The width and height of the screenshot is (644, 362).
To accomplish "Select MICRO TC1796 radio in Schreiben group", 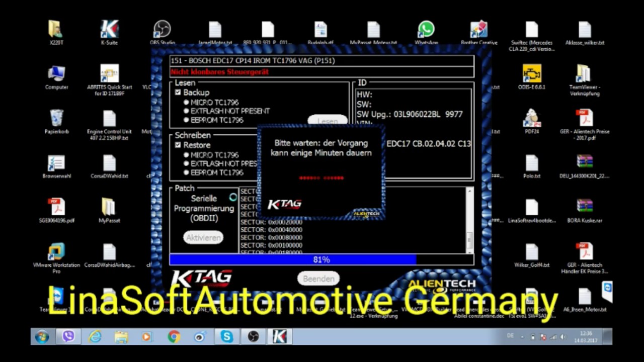I will 186,155.
